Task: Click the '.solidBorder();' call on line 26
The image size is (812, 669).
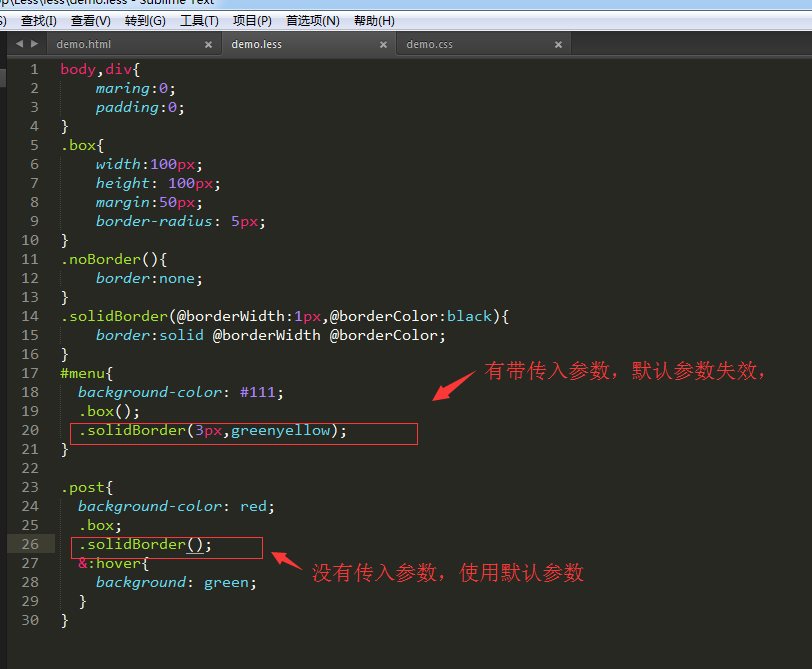Action: [145, 544]
